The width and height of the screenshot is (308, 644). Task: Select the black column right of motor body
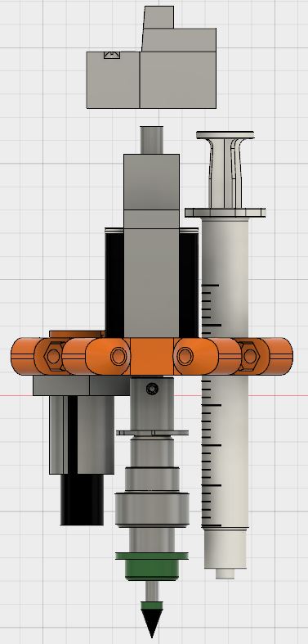coord(189,283)
